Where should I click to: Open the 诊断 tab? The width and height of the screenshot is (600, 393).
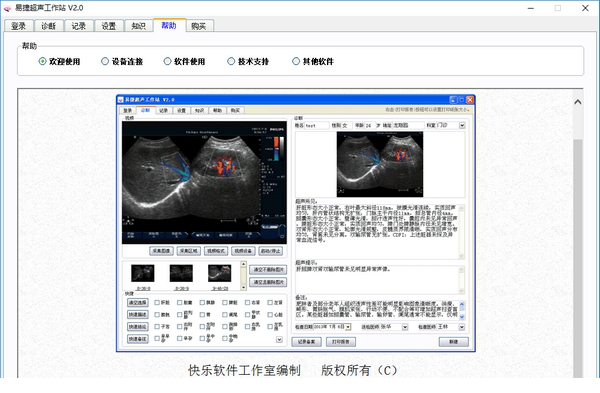pos(48,26)
